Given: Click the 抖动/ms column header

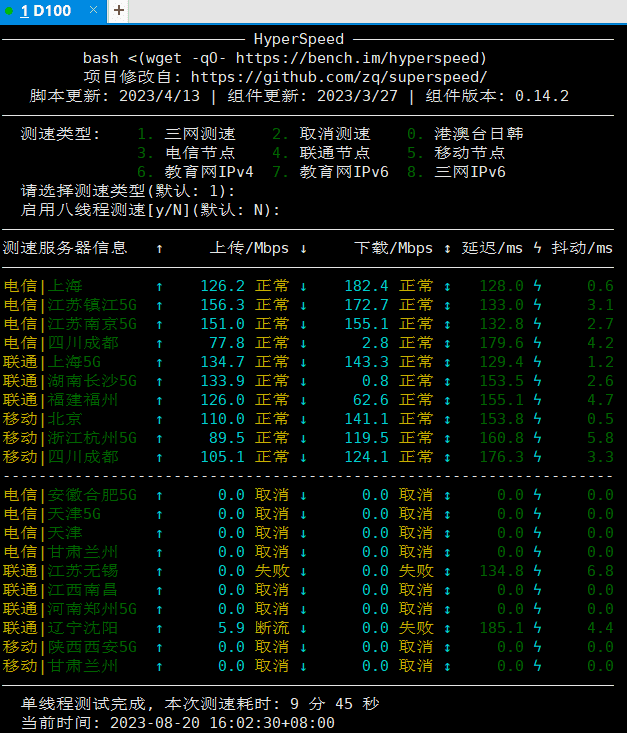Looking at the screenshot, I should tap(582, 248).
